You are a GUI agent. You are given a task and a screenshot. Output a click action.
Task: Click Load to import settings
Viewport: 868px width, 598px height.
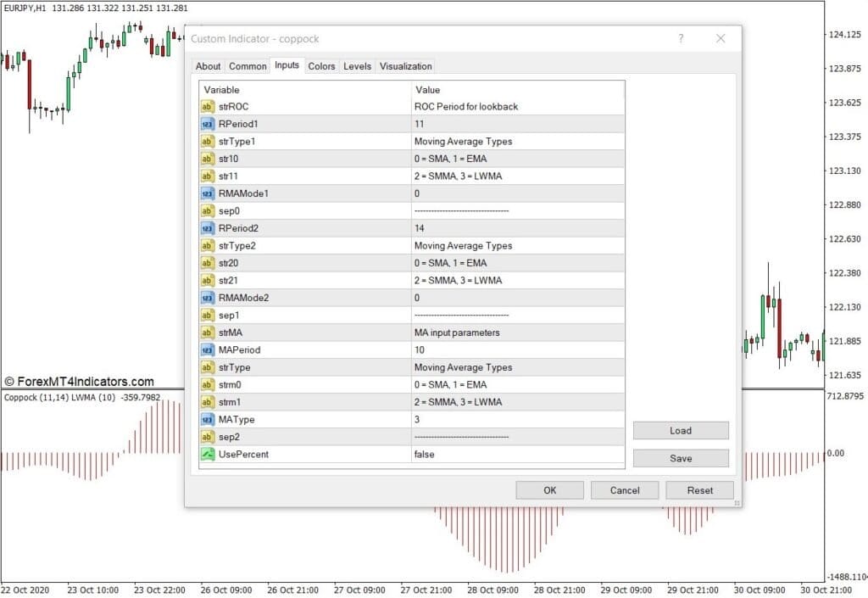click(x=681, y=430)
